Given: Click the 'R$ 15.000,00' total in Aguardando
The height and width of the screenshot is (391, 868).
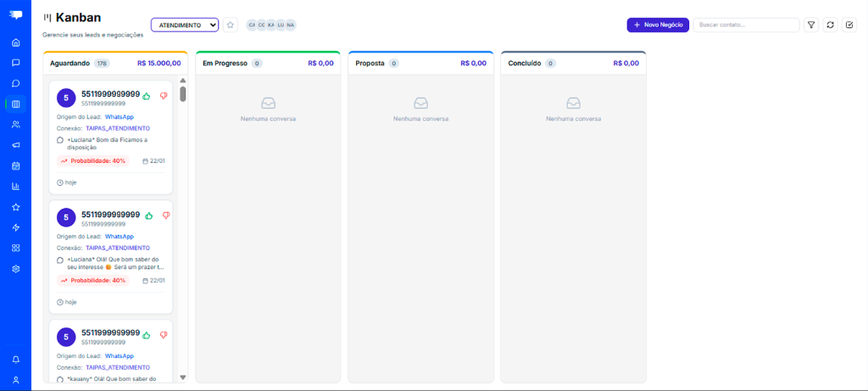Looking at the screenshot, I should pyautogui.click(x=159, y=63).
